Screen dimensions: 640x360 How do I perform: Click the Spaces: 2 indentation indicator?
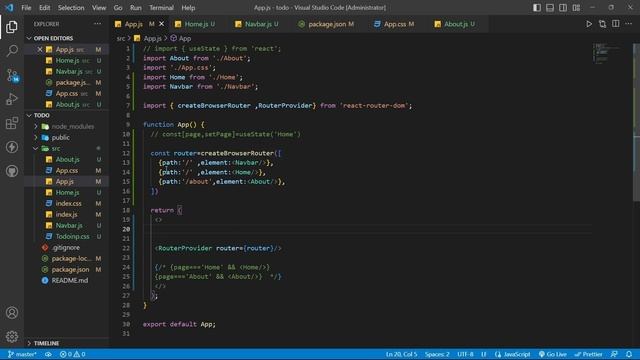click(437, 354)
